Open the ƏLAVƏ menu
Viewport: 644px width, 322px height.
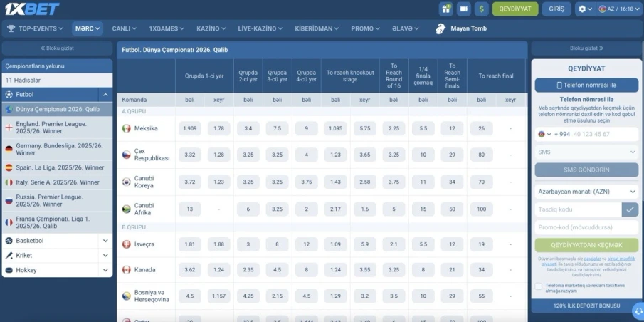coord(406,28)
